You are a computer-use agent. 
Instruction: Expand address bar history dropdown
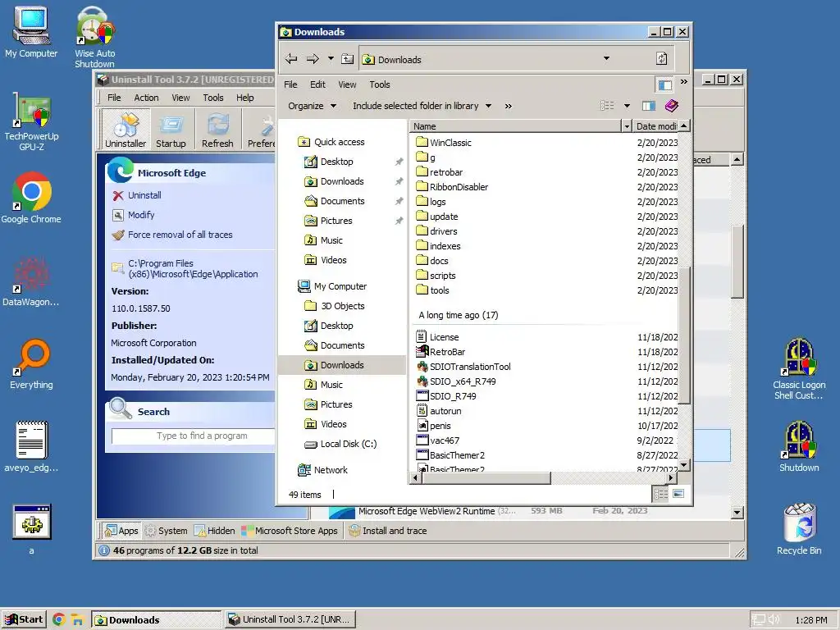[x=606, y=58]
